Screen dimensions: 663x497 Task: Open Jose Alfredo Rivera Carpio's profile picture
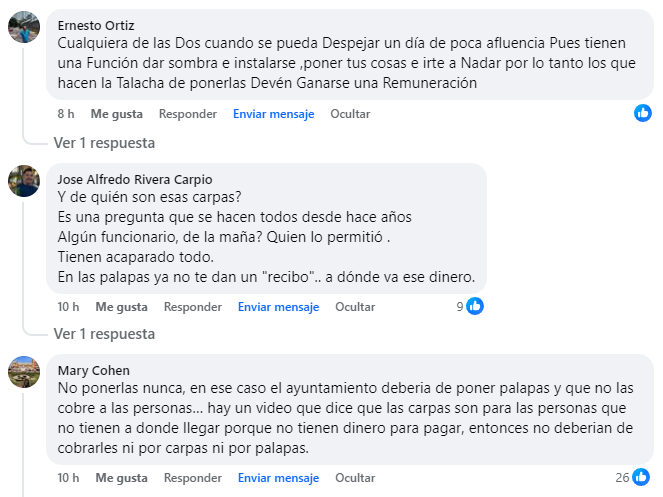[x=24, y=181]
